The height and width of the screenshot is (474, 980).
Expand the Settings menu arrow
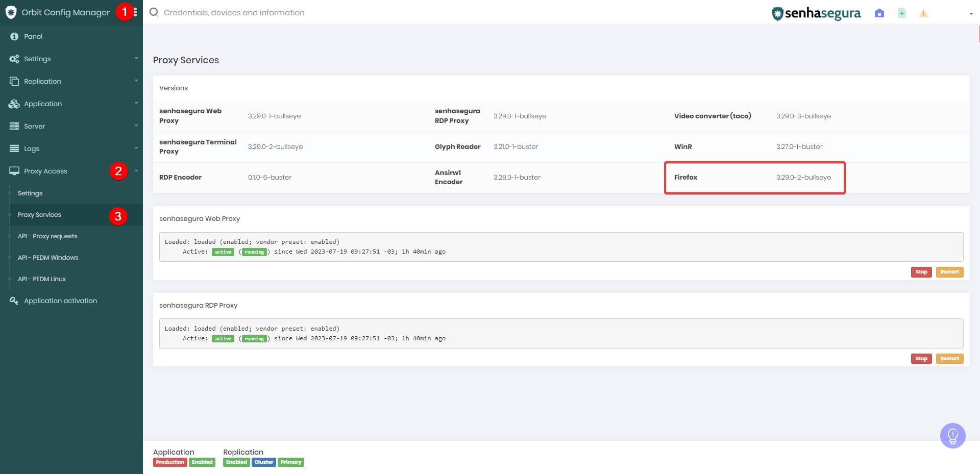pyautogui.click(x=136, y=58)
